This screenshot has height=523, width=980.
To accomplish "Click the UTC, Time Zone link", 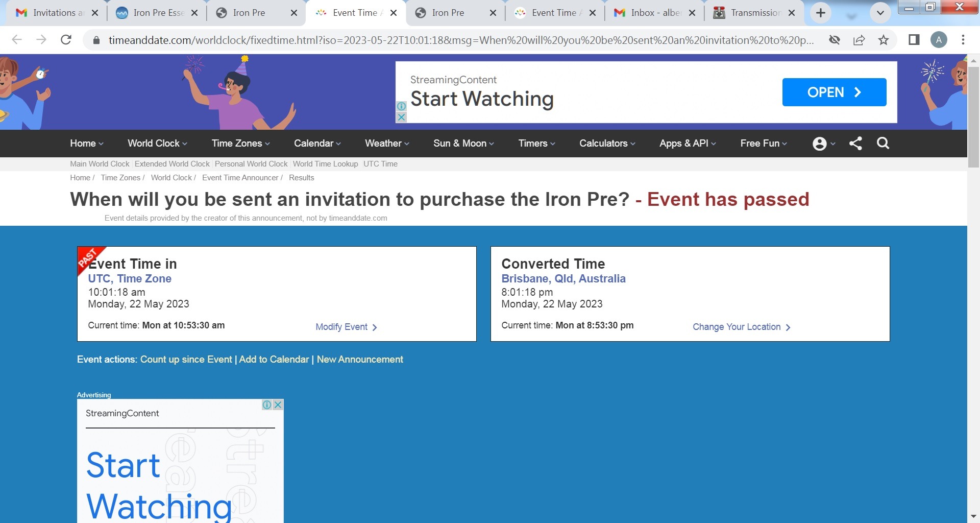I will [130, 279].
